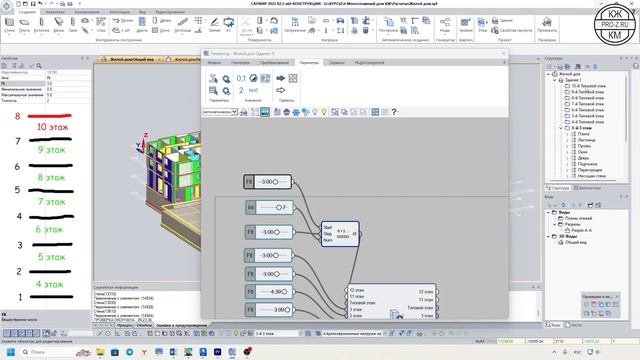Click the Проверить (check) ribbon icon
The width and height of the screenshot is (640, 360).
[547, 24]
